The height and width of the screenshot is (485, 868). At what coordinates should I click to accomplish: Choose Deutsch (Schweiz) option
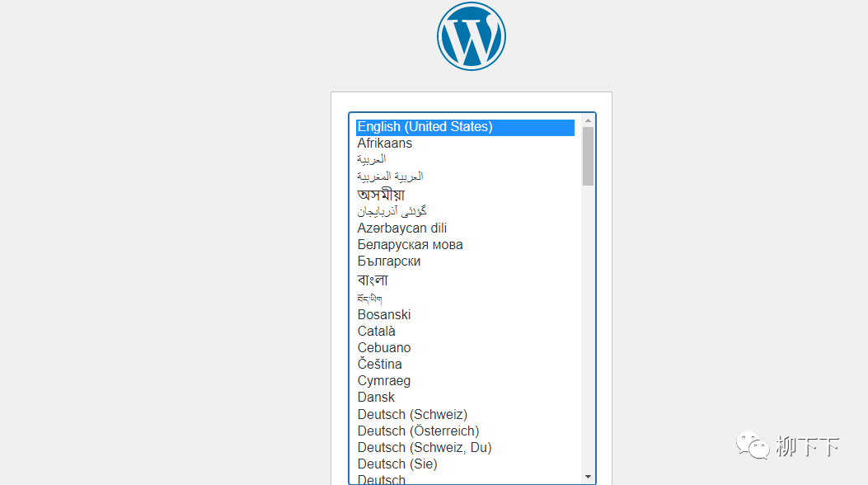pos(412,415)
